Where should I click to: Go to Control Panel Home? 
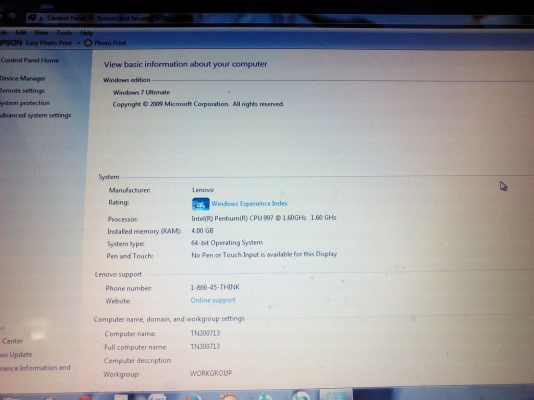pyautogui.click(x=29, y=60)
